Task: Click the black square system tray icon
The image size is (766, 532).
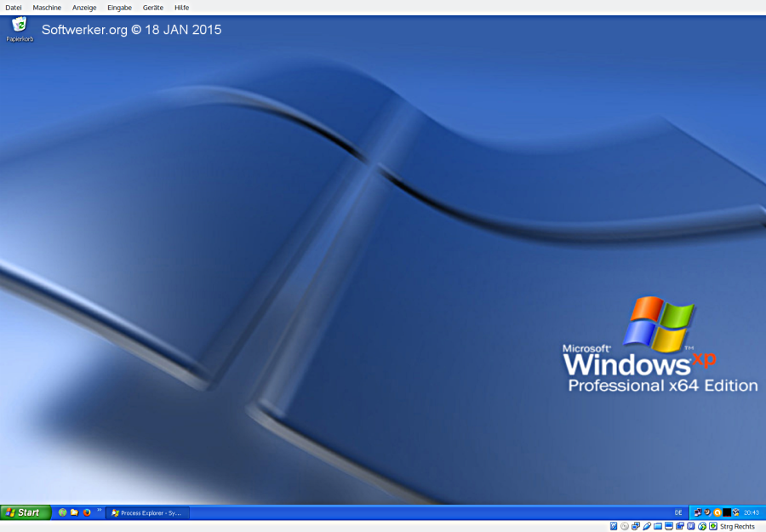Action: 727,512
